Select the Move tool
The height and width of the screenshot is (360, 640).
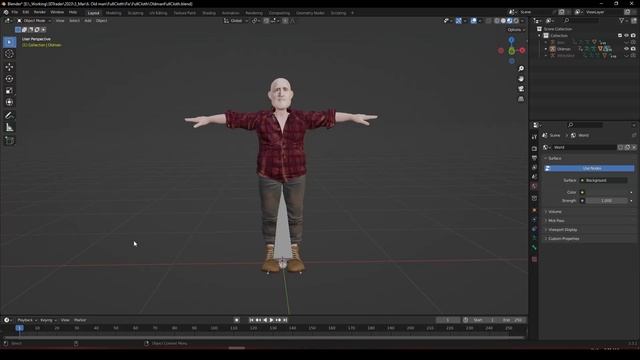pyautogui.click(x=9, y=67)
